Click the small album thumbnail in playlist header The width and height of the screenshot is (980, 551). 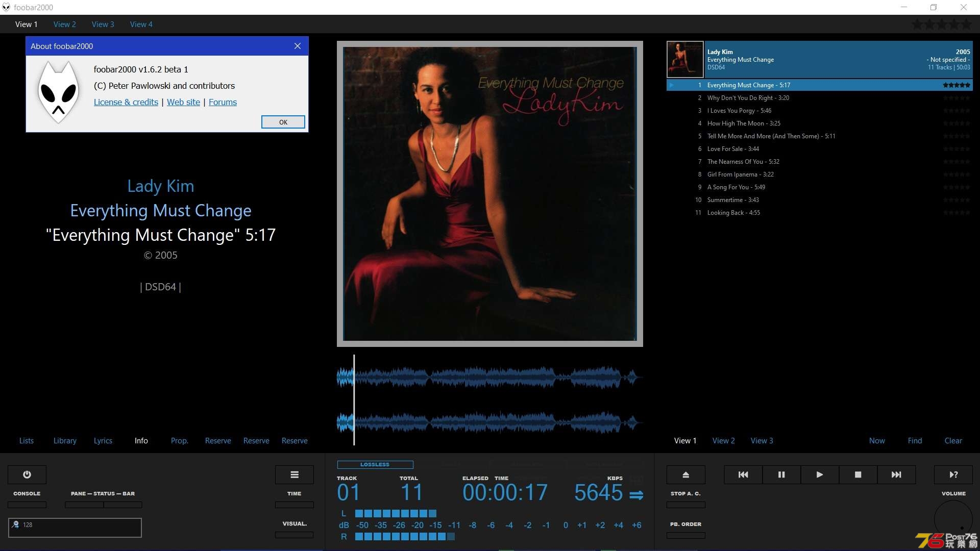click(x=685, y=60)
